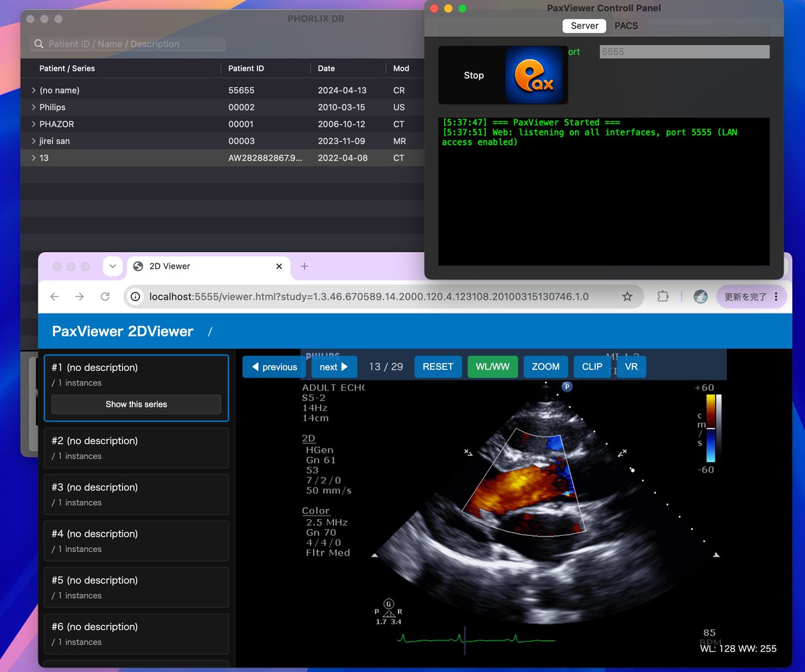Select series #4 (no description)
Screen dimensions: 805x672
[x=136, y=541]
